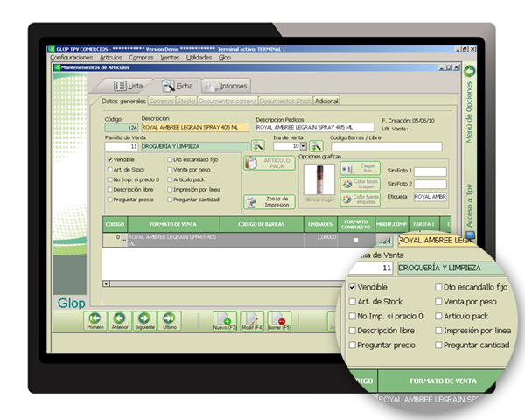Open the Articulos menu
525x420 pixels.
click(x=111, y=58)
